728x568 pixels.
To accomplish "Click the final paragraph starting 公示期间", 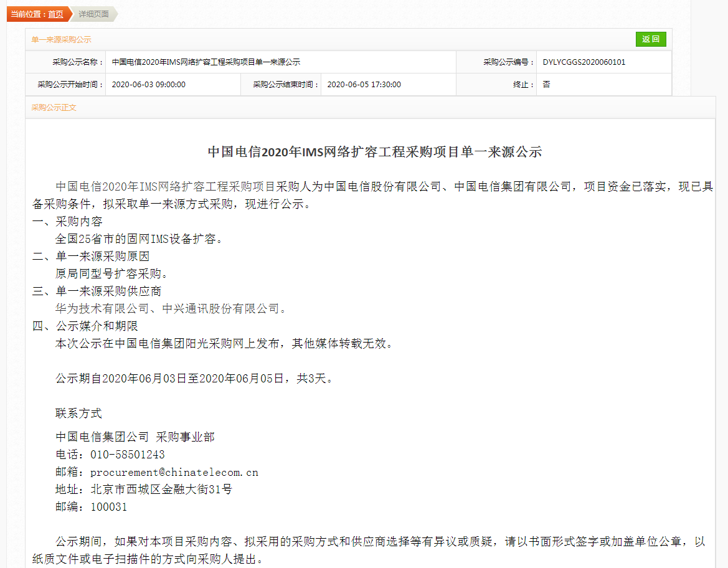I will coord(369,550).
